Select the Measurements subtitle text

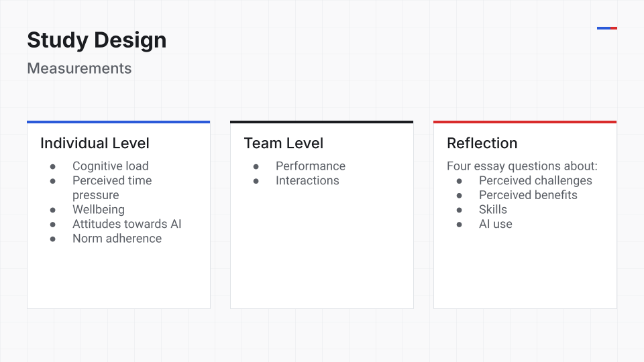tap(79, 68)
